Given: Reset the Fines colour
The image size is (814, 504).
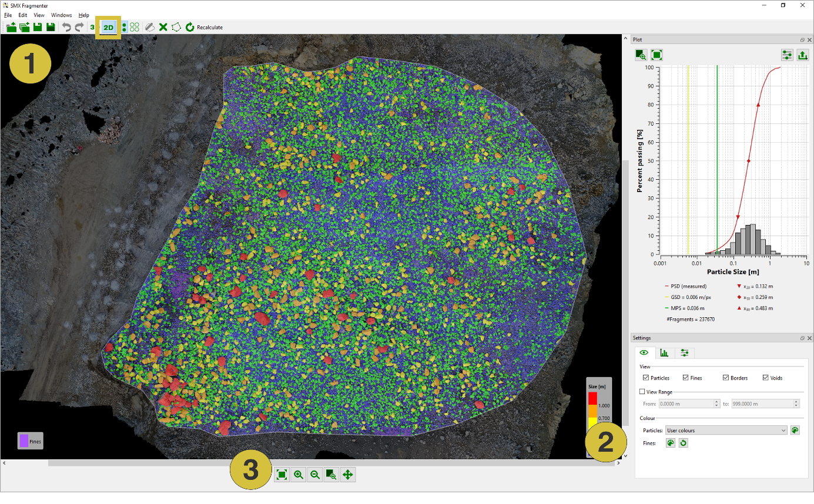Looking at the screenshot, I should [x=683, y=443].
